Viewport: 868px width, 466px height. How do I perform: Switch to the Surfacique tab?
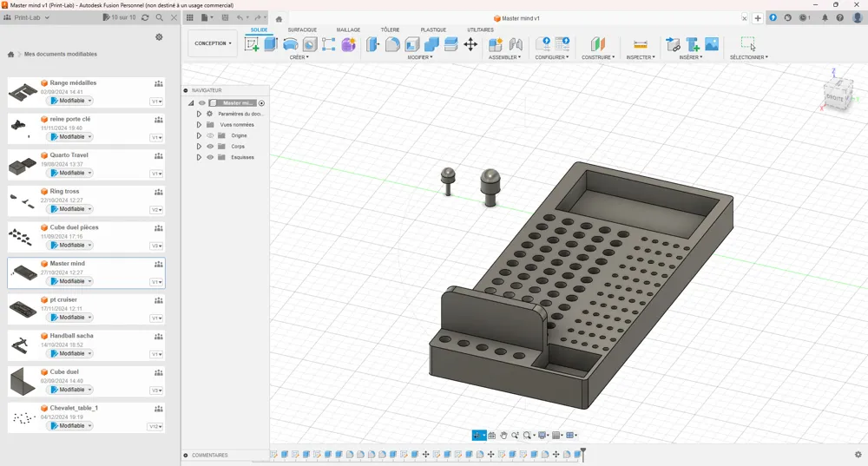tap(302, 30)
